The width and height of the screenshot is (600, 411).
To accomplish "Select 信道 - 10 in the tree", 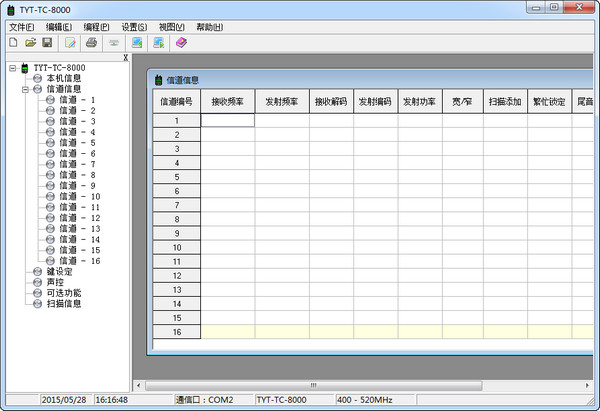I will pyautogui.click(x=80, y=197).
